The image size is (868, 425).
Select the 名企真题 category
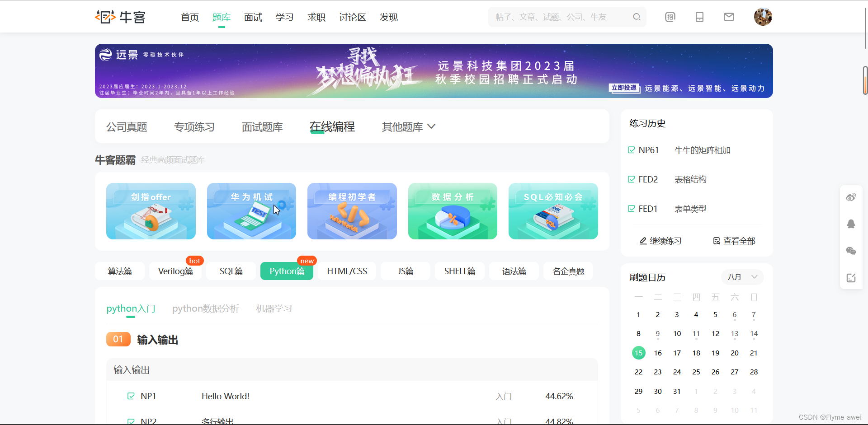(x=568, y=271)
